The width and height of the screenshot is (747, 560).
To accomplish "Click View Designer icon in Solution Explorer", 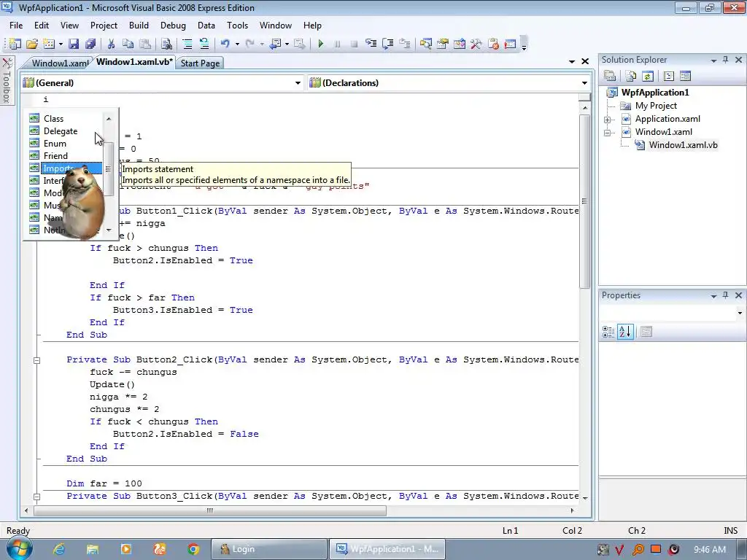I will [686, 76].
